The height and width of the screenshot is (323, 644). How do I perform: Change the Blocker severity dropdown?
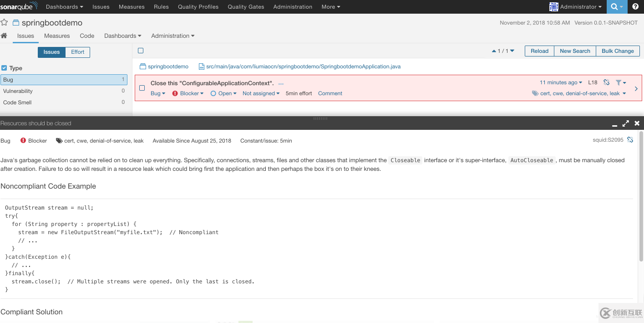[x=188, y=93]
